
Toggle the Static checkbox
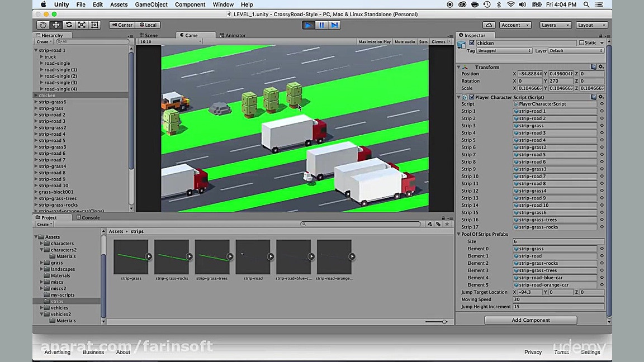tap(581, 42)
